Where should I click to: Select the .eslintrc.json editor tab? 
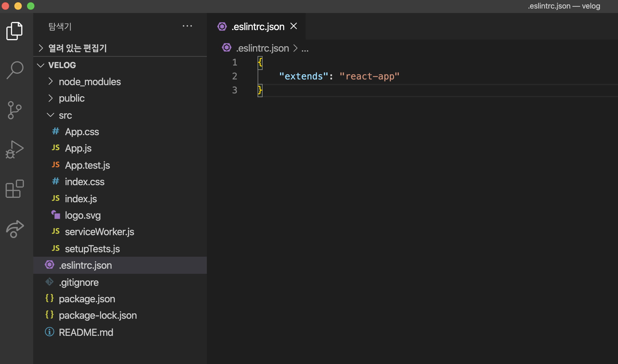click(x=256, y=27)
